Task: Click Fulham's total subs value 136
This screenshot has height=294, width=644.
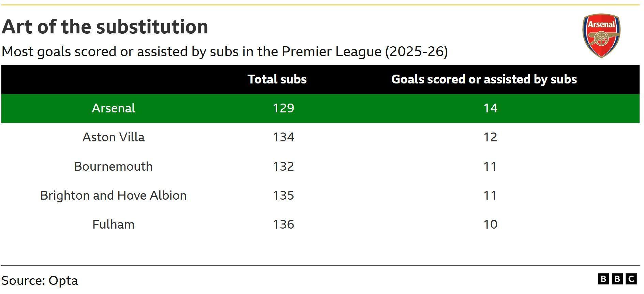Action: (x=283, y=225)
